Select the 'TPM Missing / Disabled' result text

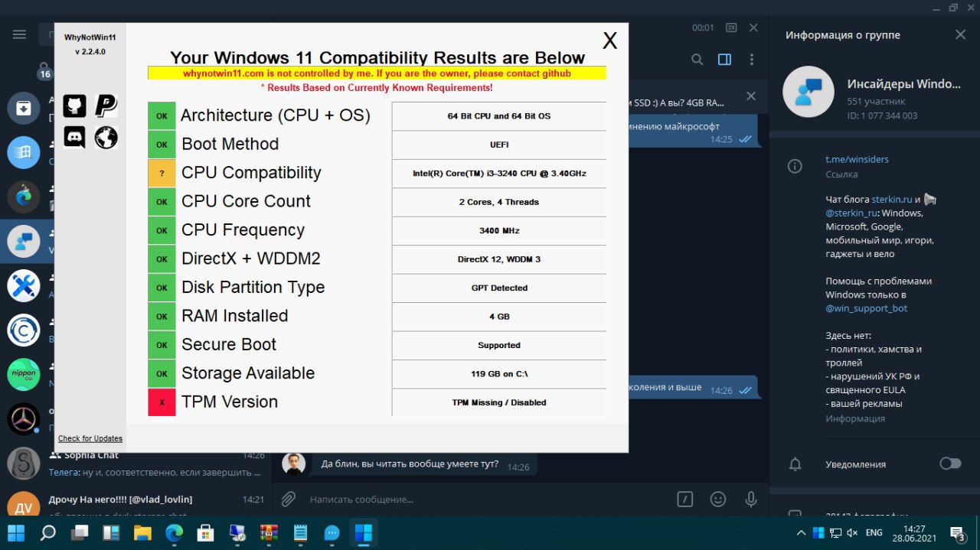(x=499, y=402)
